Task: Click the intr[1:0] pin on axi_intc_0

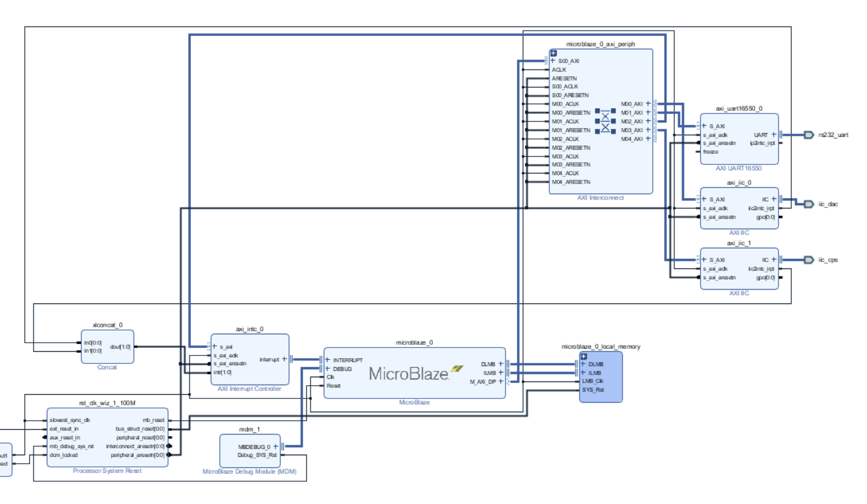Action: tap(222, 372)
